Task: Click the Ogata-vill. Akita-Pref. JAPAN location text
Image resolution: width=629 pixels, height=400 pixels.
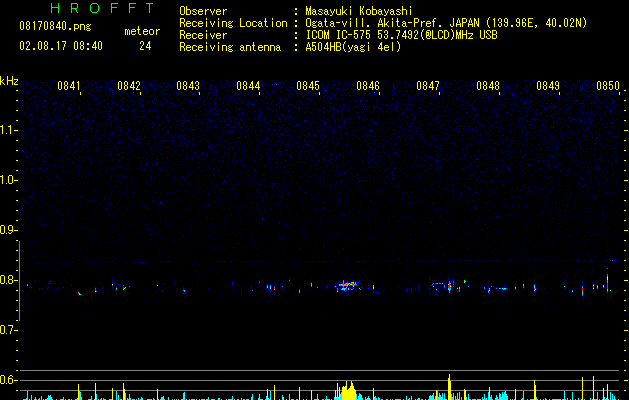Action: pyautogui.click(x=446, y=23)
